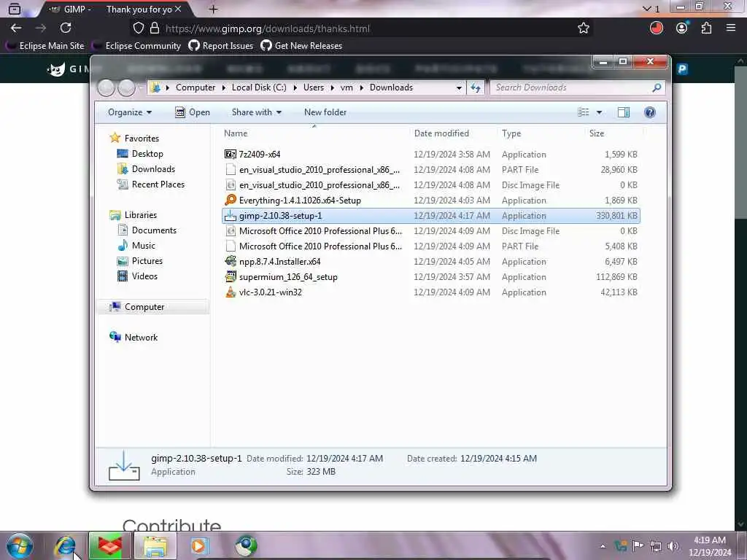The height and width of the screenshot is (560, 747).
Task: Open Report Issues bookmark
Action: [221, 46]
